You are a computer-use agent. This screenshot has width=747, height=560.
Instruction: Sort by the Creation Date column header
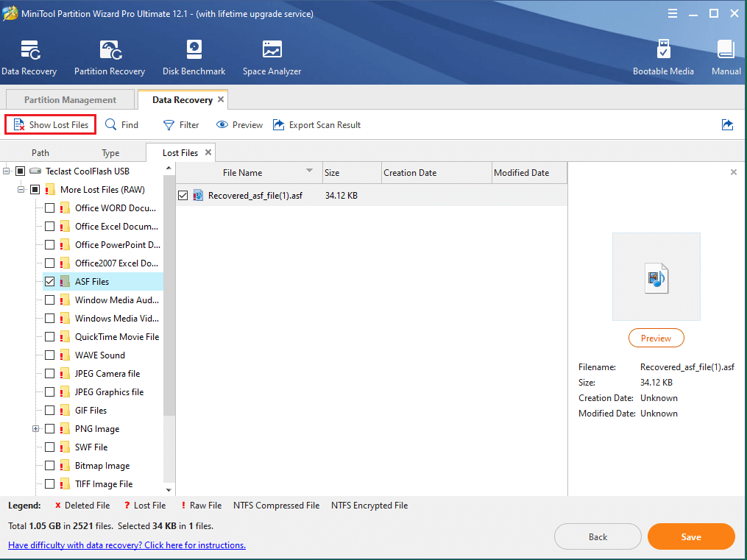point(436,172)
